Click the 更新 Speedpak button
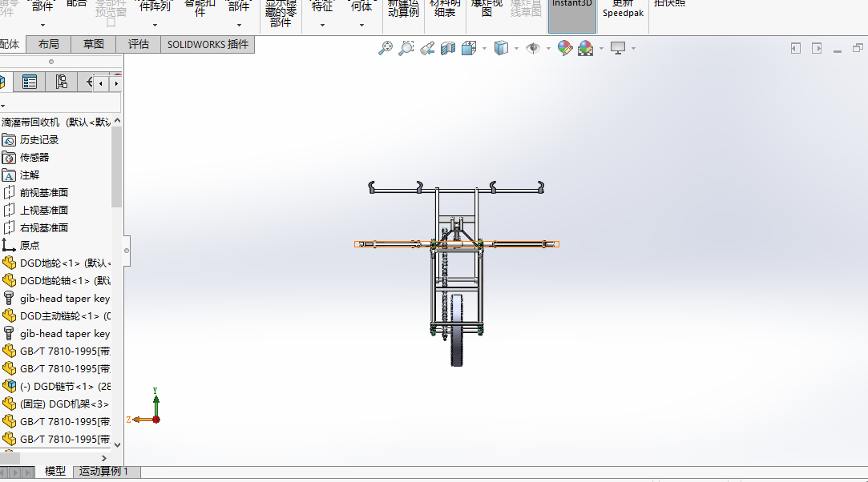 (x=623, y=8)
